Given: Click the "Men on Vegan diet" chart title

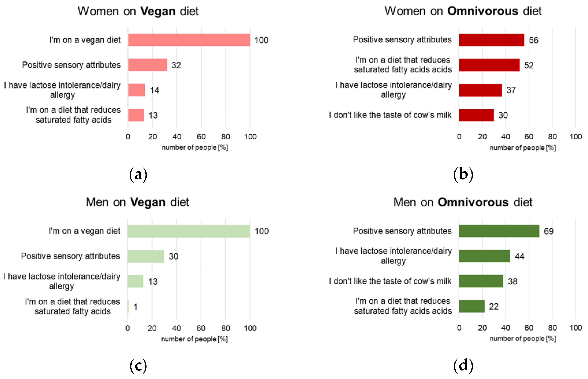Looking at the screenshot, I should [x=137, y=202].
